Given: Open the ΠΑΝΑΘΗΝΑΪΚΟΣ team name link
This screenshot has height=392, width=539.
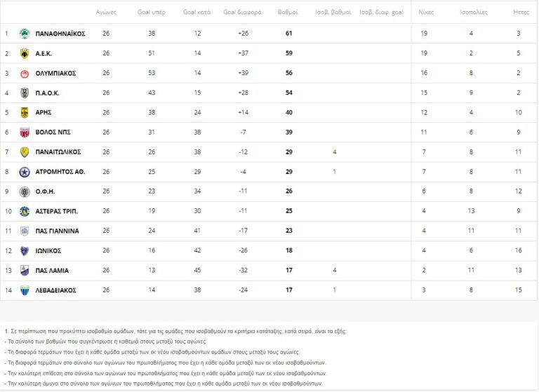Looking at the screenshot, I should 60,34.
